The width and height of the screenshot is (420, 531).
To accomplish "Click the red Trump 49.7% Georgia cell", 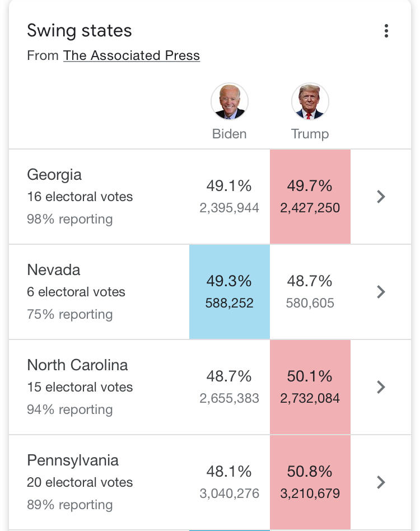I will 310,197.
